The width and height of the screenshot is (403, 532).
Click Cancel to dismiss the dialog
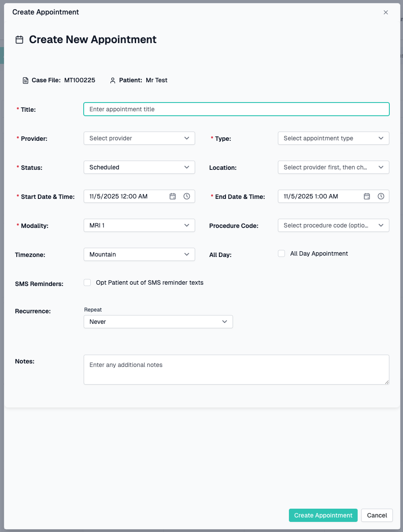click(377, 515)
